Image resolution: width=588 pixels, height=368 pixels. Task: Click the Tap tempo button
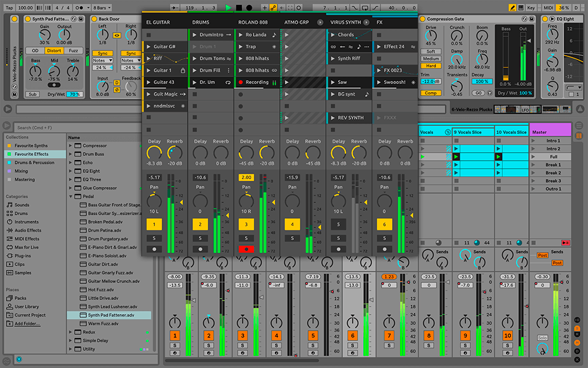[x=9, y=7]
